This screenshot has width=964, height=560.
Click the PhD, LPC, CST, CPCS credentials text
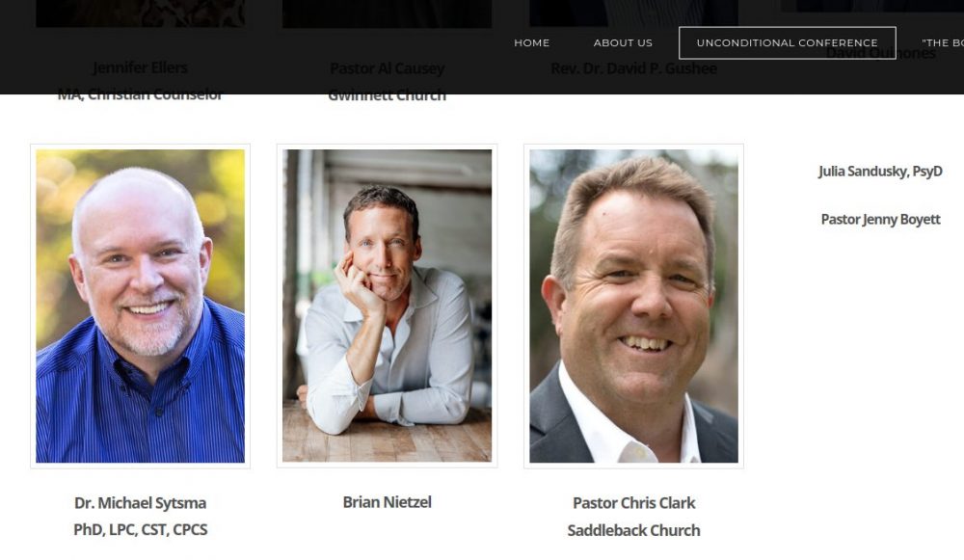tap(140, 529)
